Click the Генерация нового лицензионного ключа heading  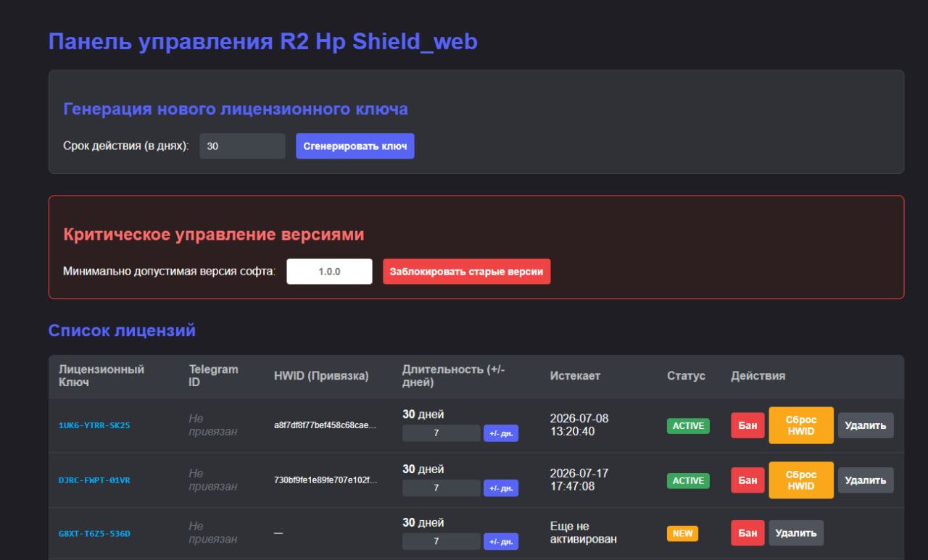[x=236, y=109]
